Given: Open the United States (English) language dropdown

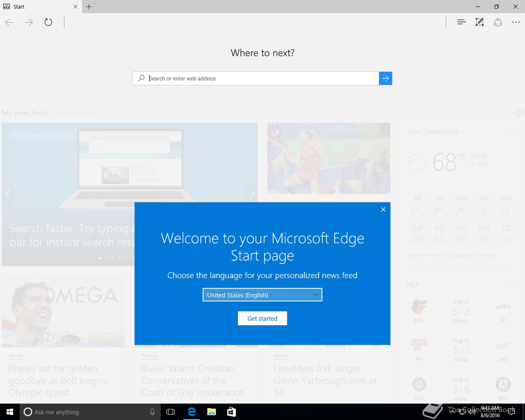Looking at the screenshot, I should pyautogui.click(x=262, y=295).
